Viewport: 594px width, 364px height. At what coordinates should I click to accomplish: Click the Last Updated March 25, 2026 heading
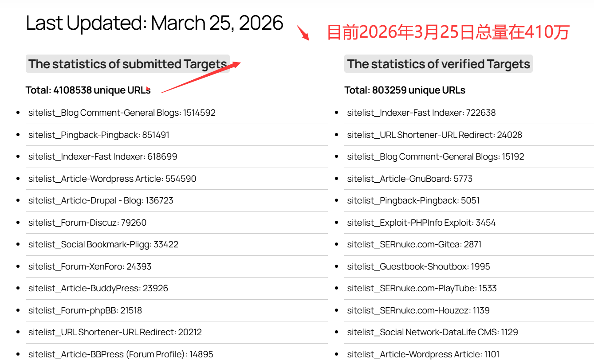click(x=154, y=23)
